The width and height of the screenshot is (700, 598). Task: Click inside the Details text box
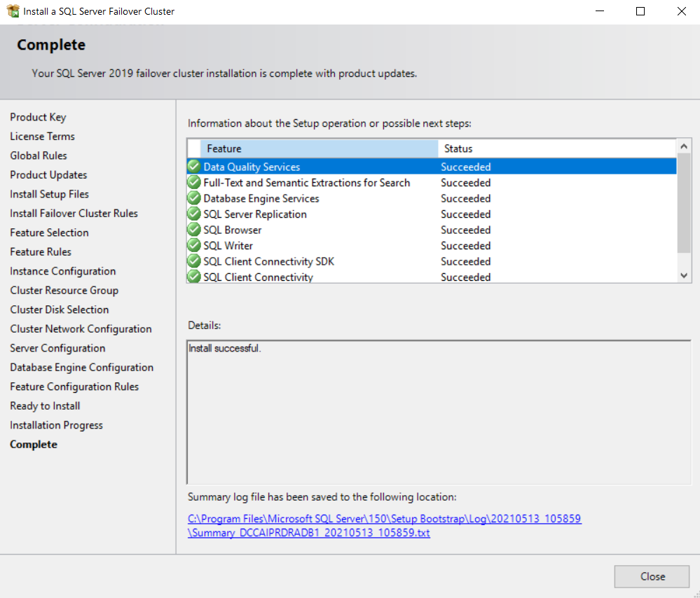click(439, 412)
